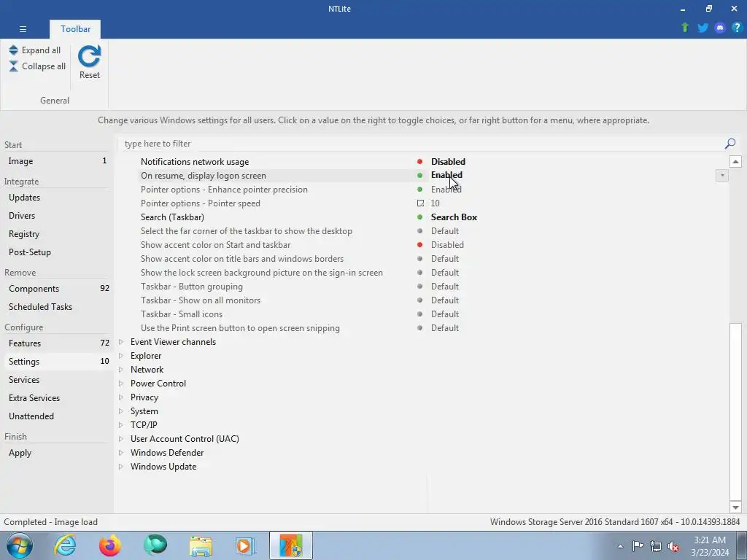Click the Help question mark icon
The width and height of the screenshot is (747, 560).
[737, 28]
